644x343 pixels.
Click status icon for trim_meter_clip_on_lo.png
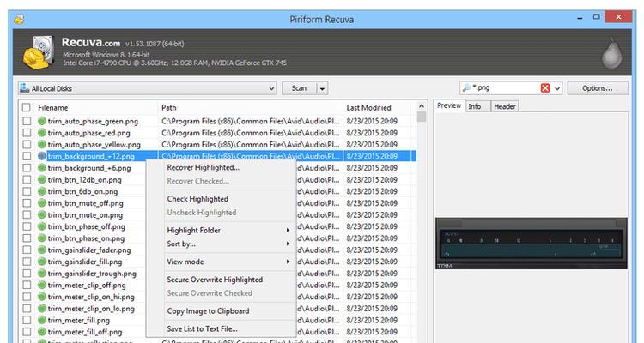click(x=41, y=308)
